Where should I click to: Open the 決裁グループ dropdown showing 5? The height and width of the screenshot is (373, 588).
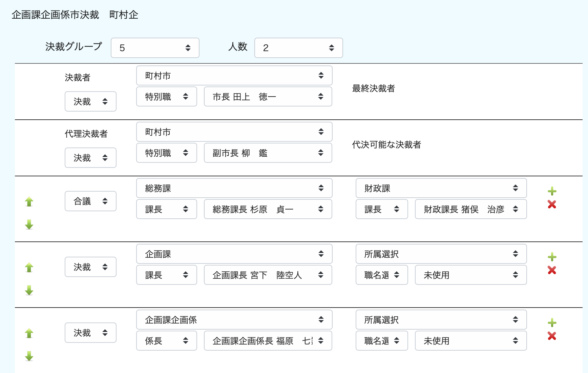point(155,48)
